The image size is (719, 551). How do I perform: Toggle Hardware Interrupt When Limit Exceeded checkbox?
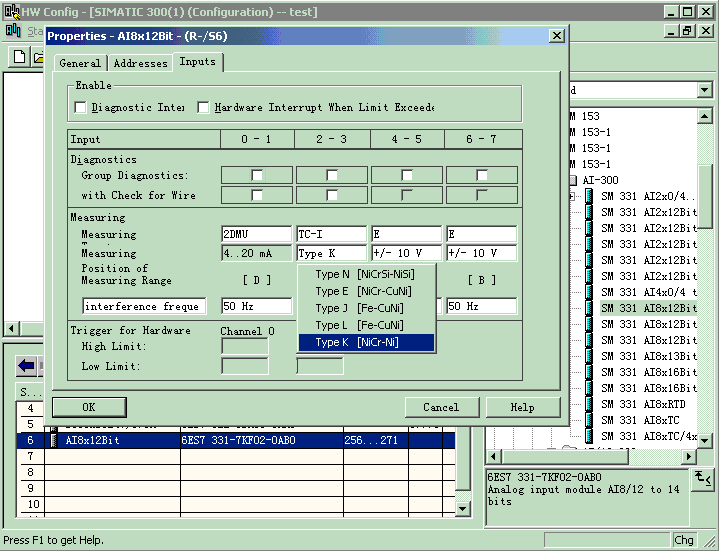pos(204,107)
